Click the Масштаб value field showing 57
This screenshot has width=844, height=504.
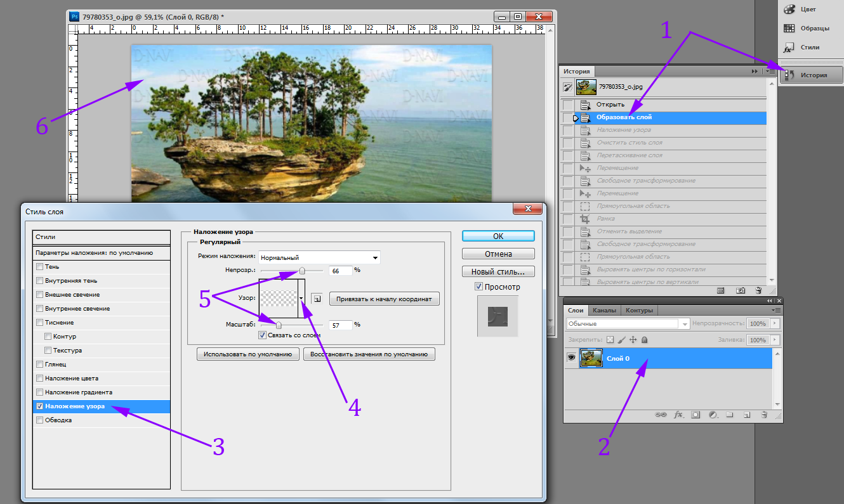[341, 325]
